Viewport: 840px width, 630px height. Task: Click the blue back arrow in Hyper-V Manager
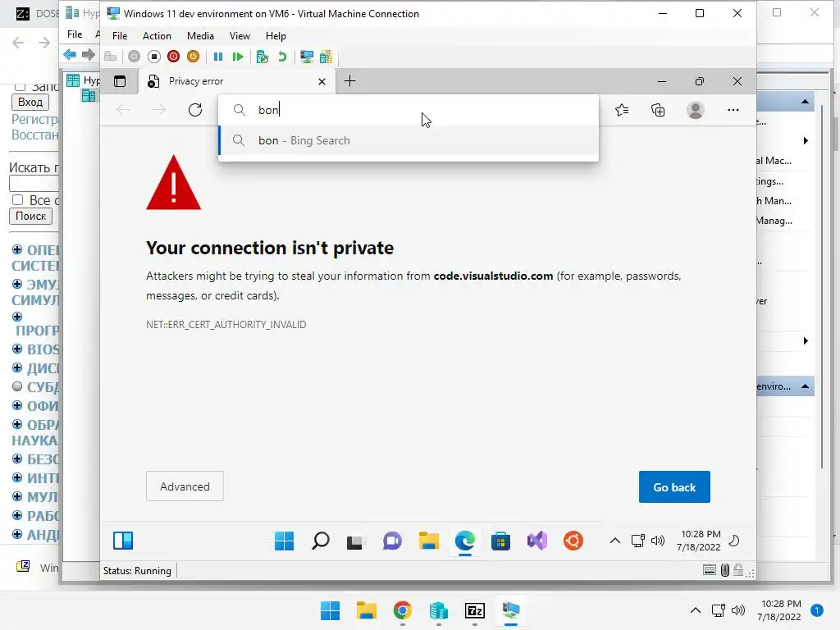pyautogui.click(x=70, y=55)
